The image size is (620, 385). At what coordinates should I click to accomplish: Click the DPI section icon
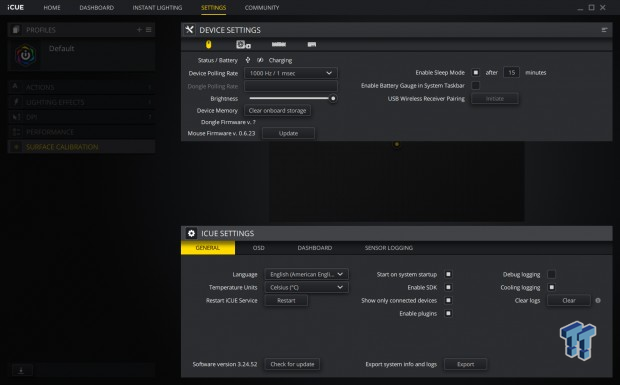click(x=16, y=117)
